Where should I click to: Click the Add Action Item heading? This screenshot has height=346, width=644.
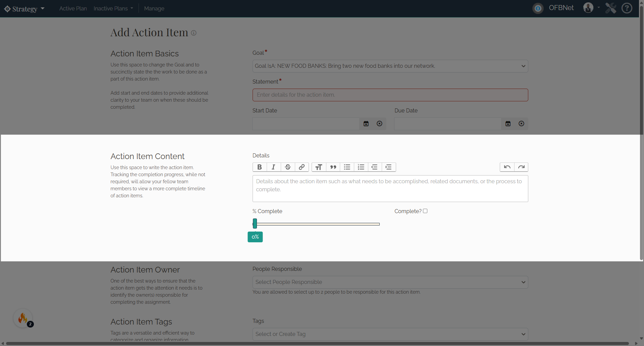[149, 33]
